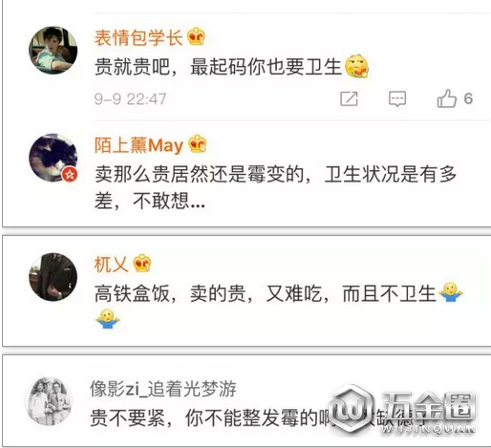Like the comment with thumbs-up icon
This screenshot has width=491, height=448.
coord(446,98)
